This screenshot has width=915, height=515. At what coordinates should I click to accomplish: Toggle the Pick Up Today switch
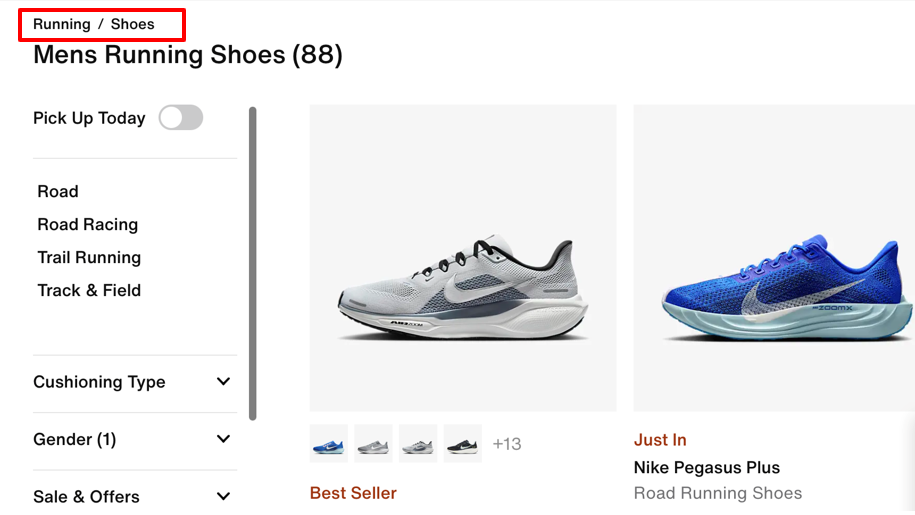tap(181, 118)
